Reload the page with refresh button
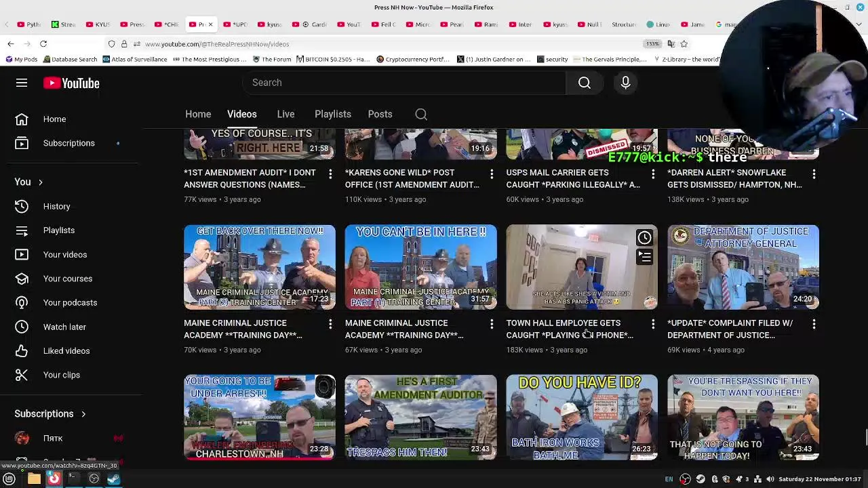Screen dimensions: 868x488 tap(43, 44)
